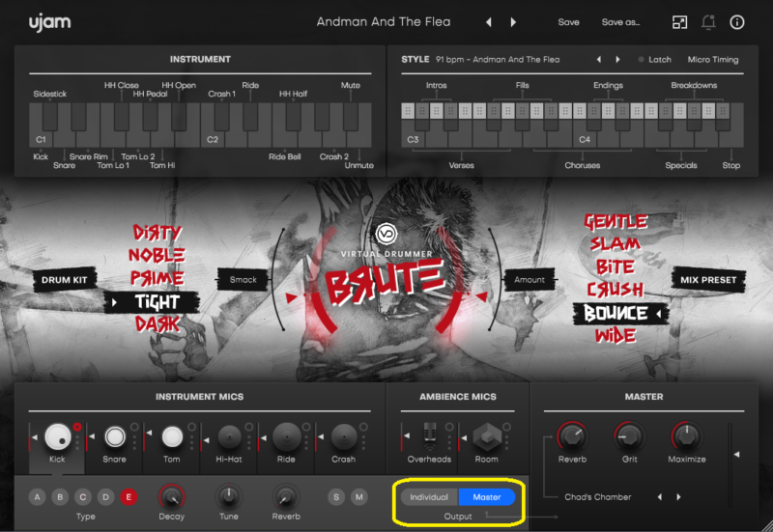Switch Output to Master
The width and height of the screenshot is (773, 532).
(487, 497)
